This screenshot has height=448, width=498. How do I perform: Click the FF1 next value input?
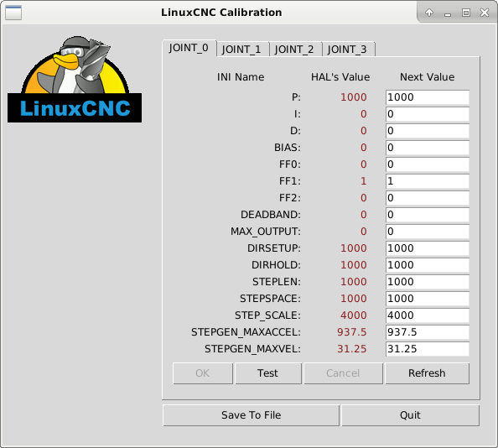(x=428, y=181)
